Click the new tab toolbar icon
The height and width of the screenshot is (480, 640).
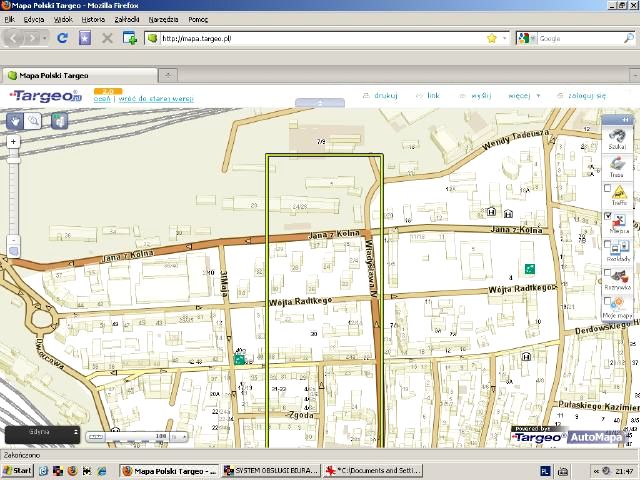(x=129, y=38)
